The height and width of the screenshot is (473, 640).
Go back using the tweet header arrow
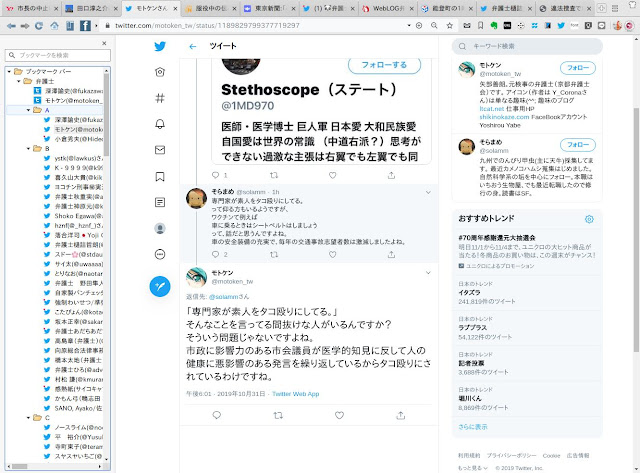(x=193, y=47)
